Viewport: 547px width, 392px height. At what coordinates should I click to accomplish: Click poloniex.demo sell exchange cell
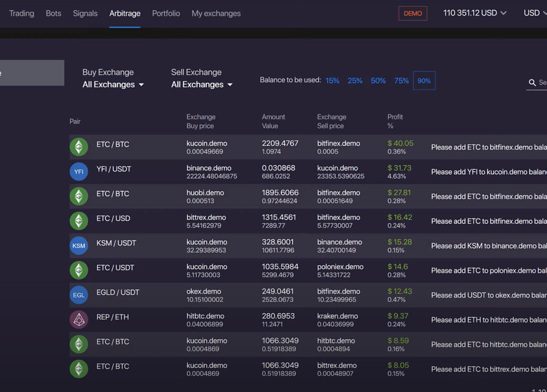tap(340, 267)
